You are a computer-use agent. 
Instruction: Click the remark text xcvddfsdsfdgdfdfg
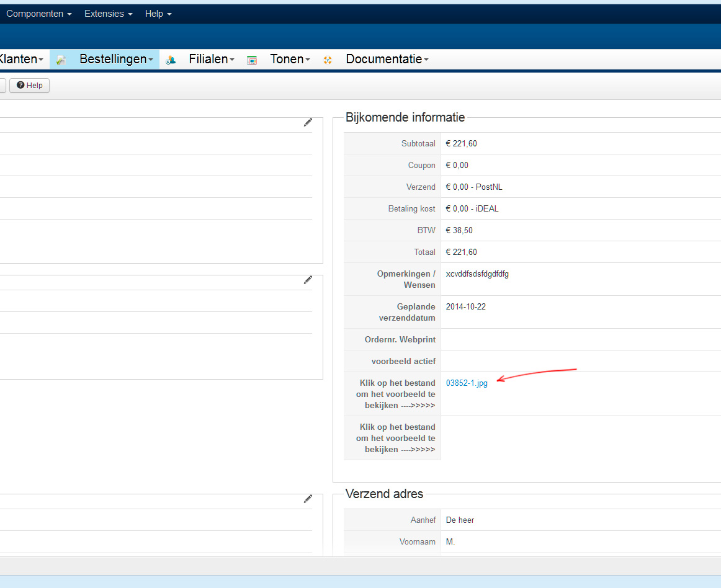point(477,274)
